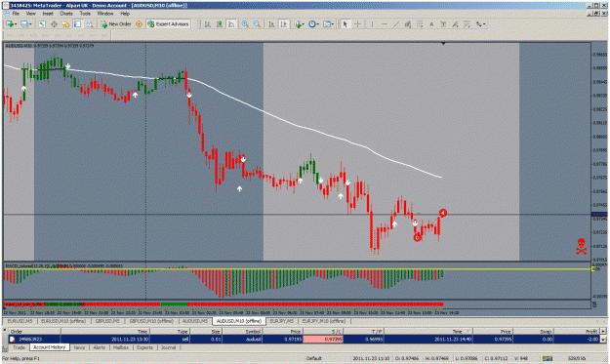Sort history by Order column header

click(34, 332)
